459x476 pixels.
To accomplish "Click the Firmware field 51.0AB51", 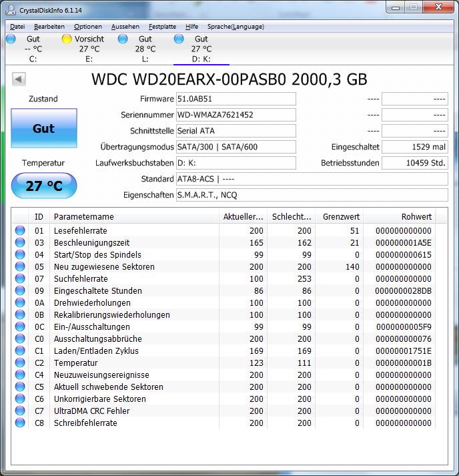I will tap(236, 99).
